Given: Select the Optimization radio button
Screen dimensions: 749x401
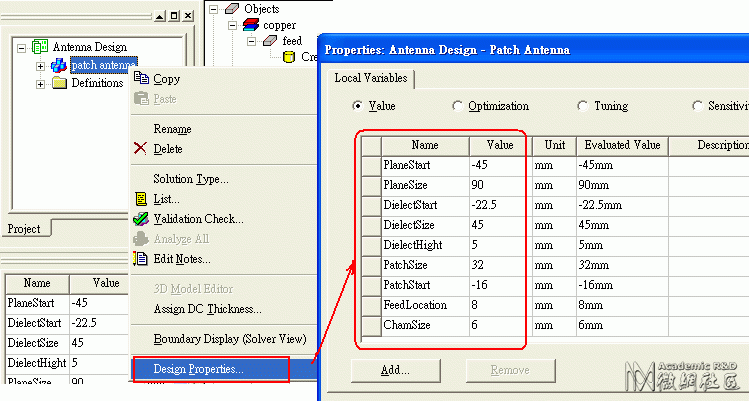Looking at the screenshot, I should pos(457,106).
